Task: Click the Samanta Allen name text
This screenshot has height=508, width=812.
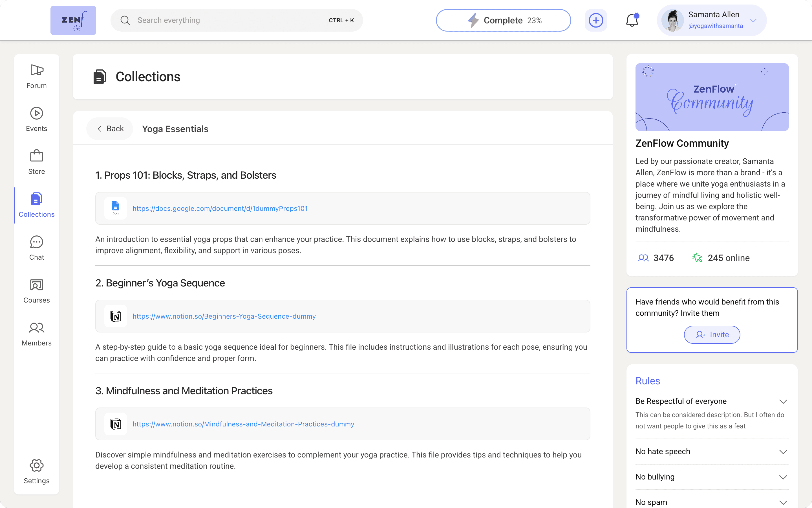Action: [714, 14]
